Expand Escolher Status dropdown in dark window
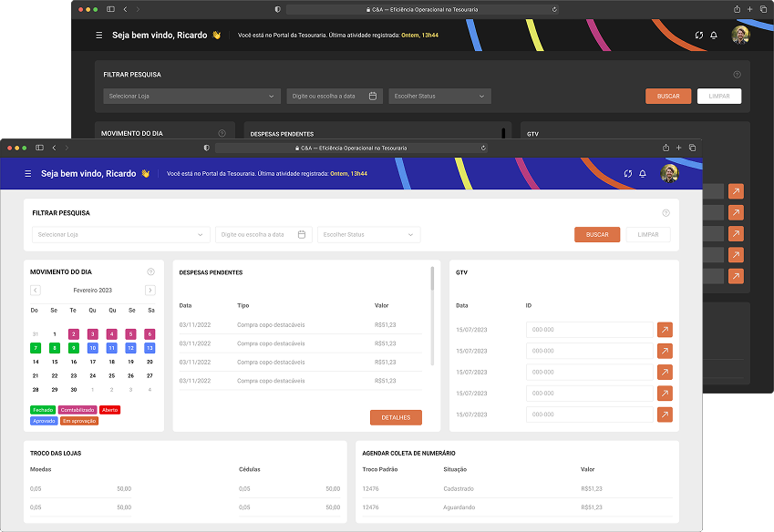 [x=439, y=97]
